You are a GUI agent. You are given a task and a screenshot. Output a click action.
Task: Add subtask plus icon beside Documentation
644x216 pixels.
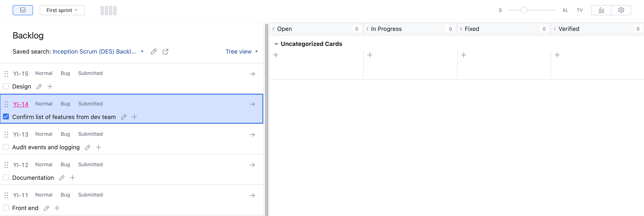click(x=72, y=178)
